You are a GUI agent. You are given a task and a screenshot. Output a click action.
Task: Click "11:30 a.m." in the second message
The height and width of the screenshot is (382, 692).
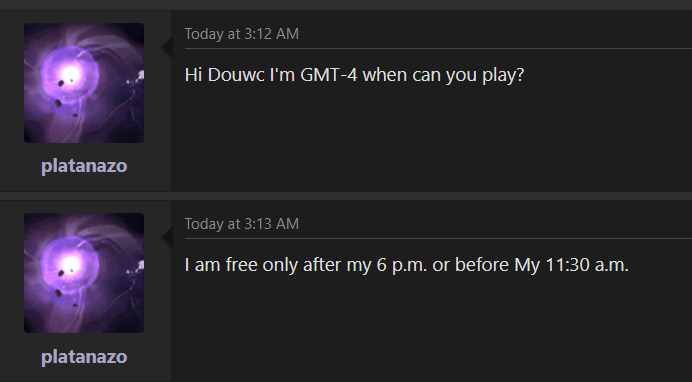(587, 265)
